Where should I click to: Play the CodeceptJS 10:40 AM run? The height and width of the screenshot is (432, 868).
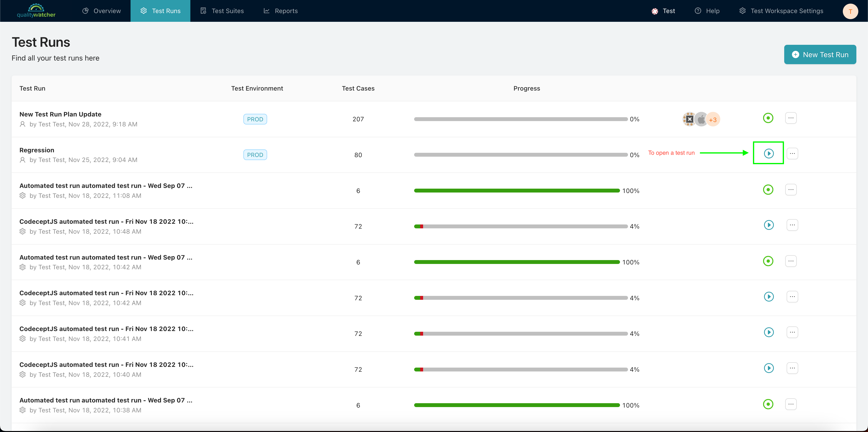769,368
